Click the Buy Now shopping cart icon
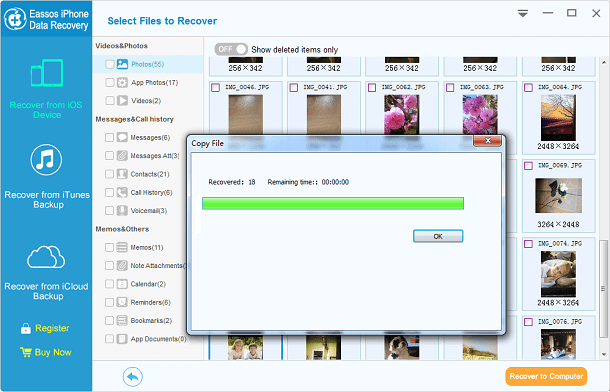Image resolution: width=610 pixels, height=392 pixels. coord(26,352)
